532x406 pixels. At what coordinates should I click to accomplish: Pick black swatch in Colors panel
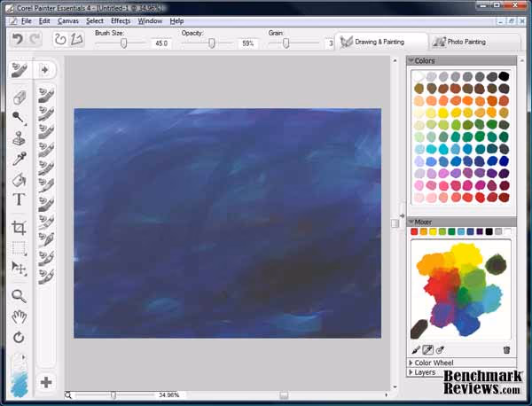(x=504, y=76)
